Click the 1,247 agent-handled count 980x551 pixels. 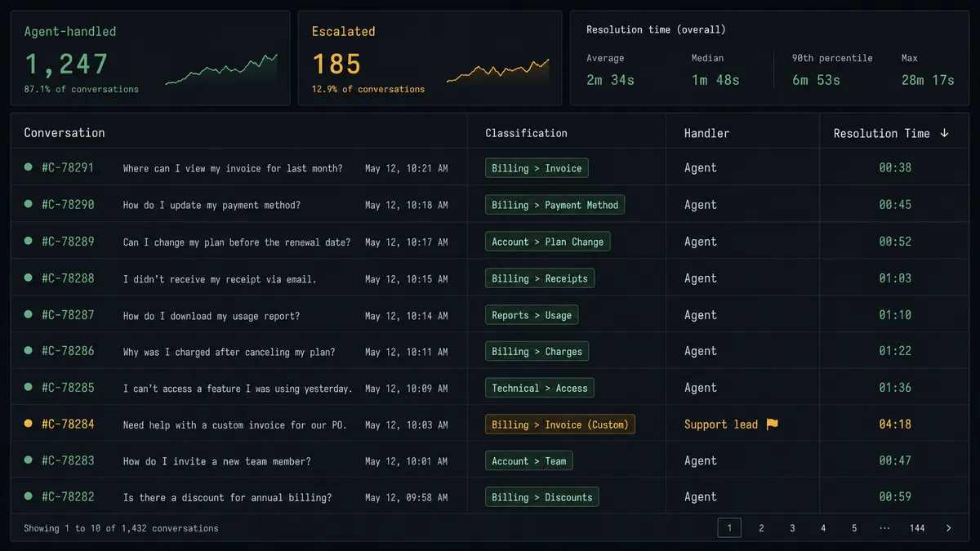click(x=66, y=64)
